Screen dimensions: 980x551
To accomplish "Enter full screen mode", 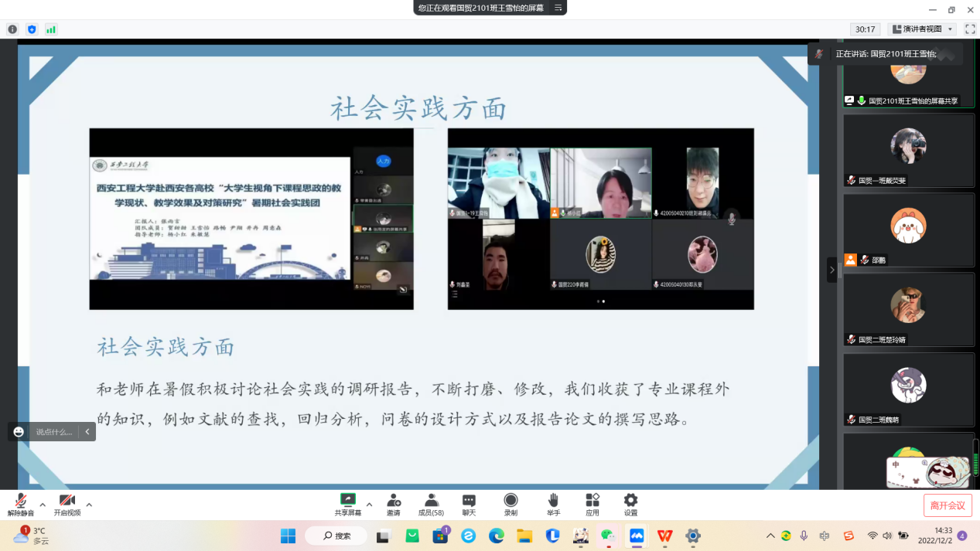I will (970, 29).
